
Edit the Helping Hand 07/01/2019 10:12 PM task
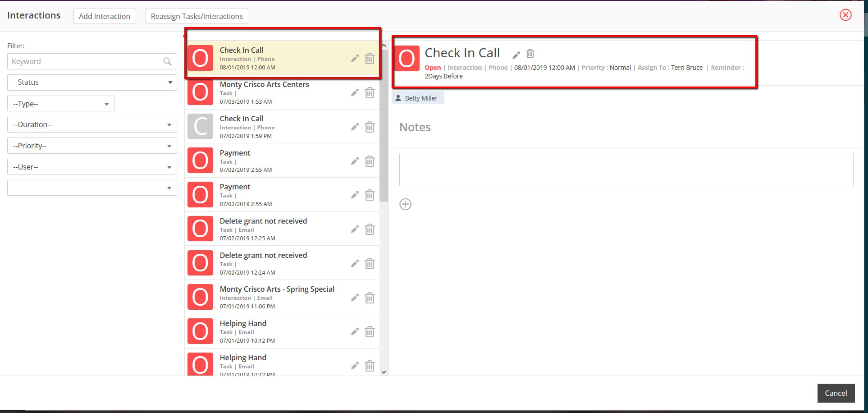pyautogui.click(x=355, y=332)
